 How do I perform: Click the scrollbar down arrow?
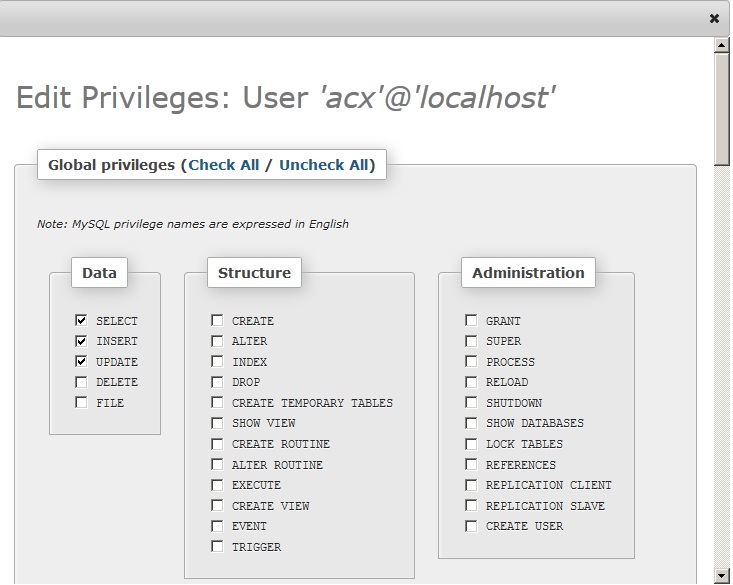click(721, 575)
